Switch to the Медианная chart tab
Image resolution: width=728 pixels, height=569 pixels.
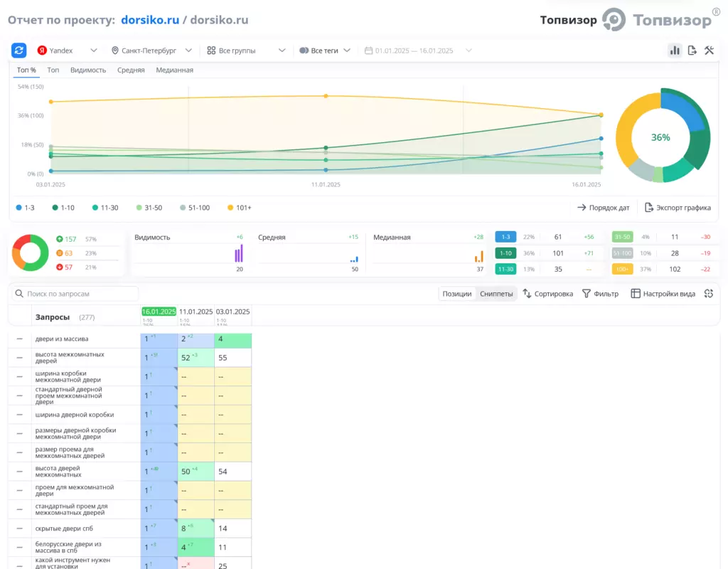175,70
